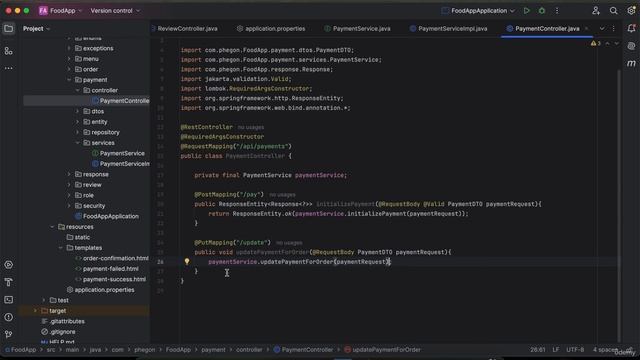Debug FoodAppApplication with the bug icon

(x=542, y=11)
